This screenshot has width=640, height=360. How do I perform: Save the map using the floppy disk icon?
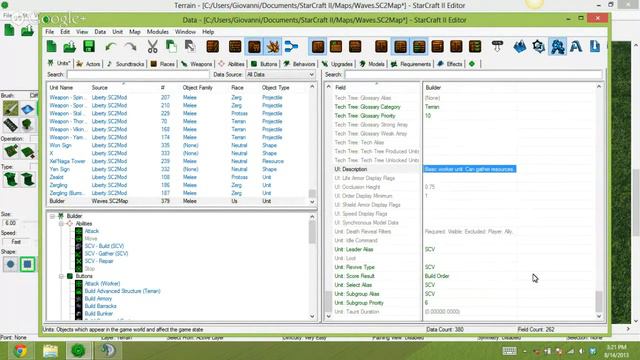[89, 47]
